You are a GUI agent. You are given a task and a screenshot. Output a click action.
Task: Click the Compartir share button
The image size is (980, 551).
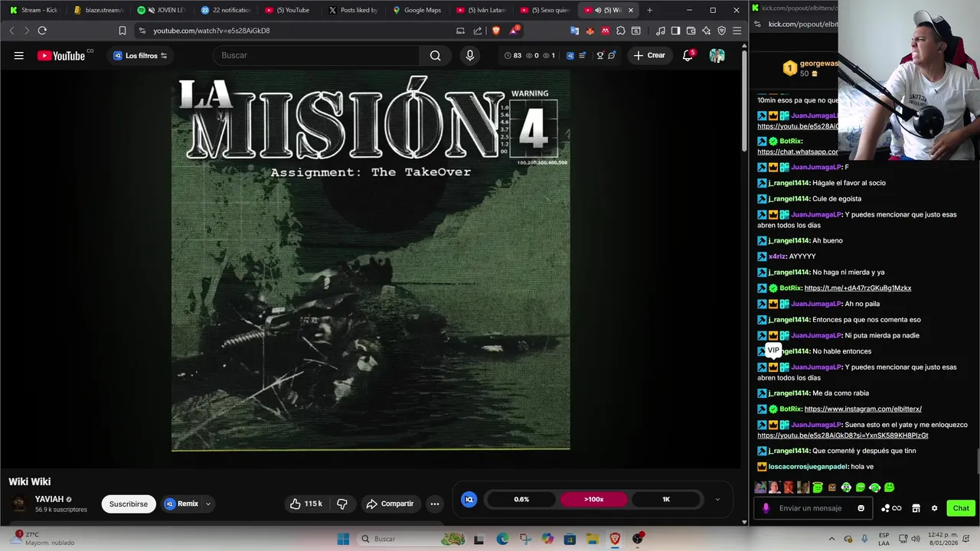(x=390, y=504)
